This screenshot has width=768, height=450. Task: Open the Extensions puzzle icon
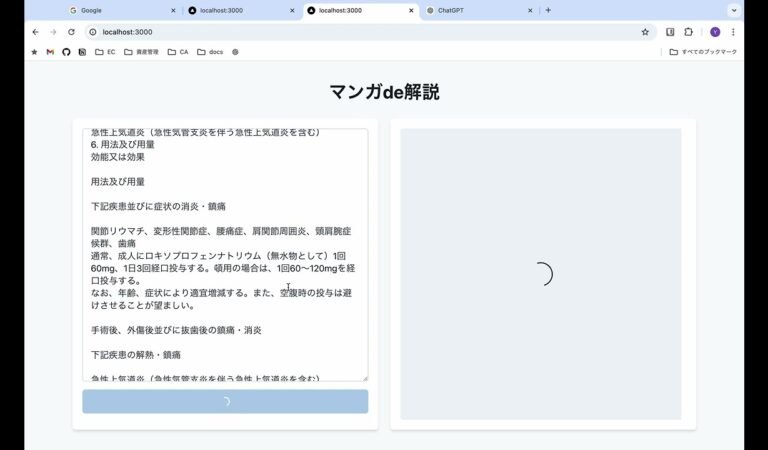click(x=688, y=32)
